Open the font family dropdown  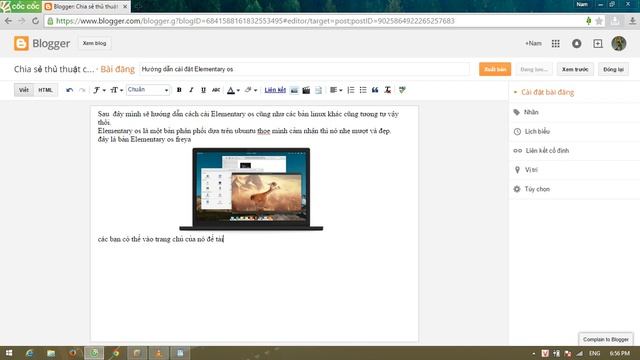pos(99,90)
